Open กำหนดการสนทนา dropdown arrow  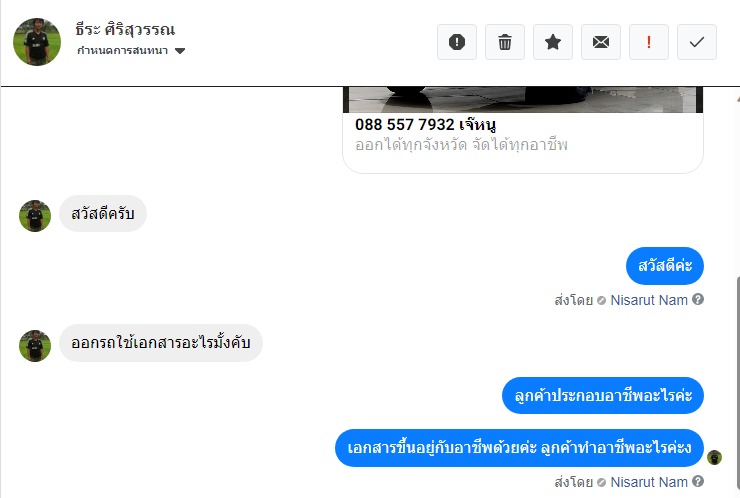tap(180, 51)
